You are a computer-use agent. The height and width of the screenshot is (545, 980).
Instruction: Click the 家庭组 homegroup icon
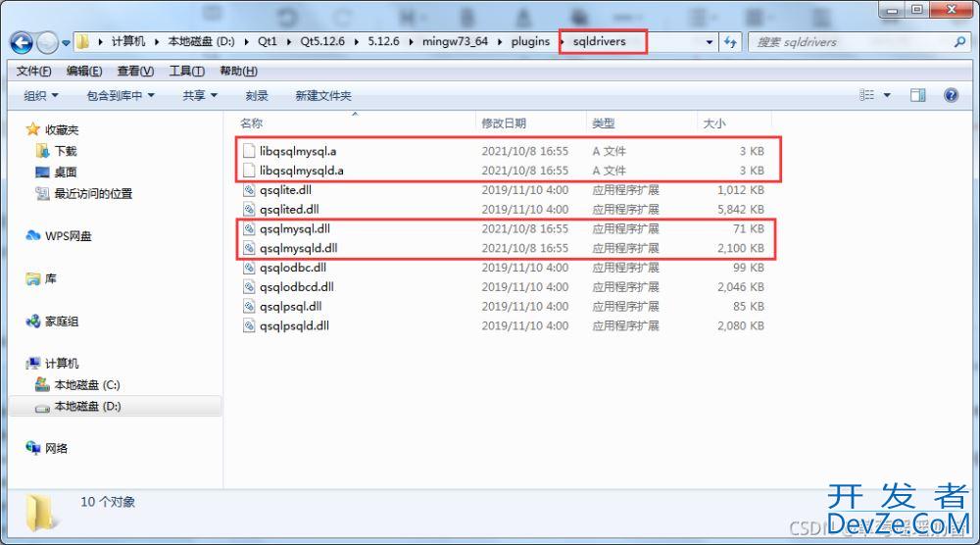click(32, 322)
